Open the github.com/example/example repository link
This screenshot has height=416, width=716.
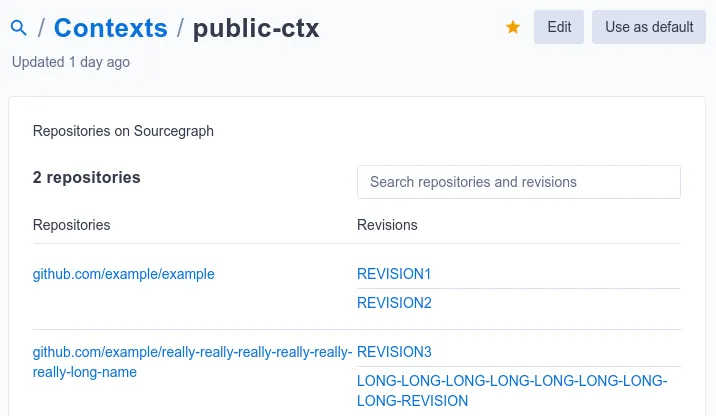(123, 274)
